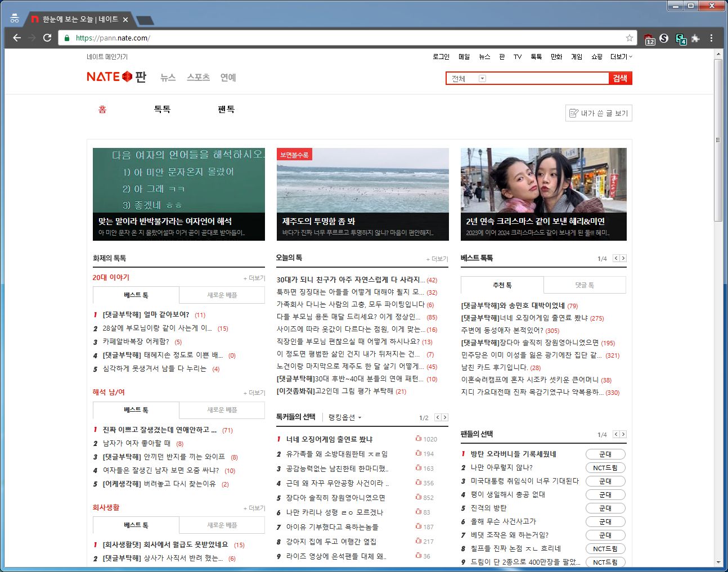View the secure-connection lock icon
This screenshot has height=572, width=728.
[x=67, y=38]
